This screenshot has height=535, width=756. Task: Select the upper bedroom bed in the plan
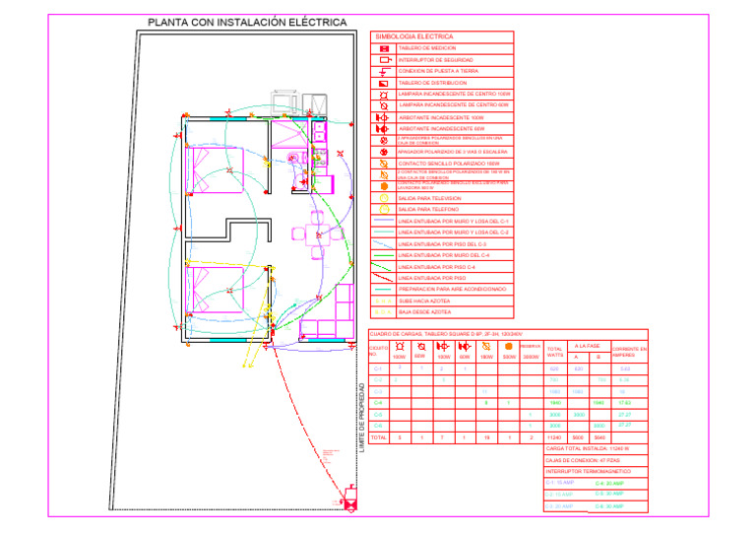point(215,170)
